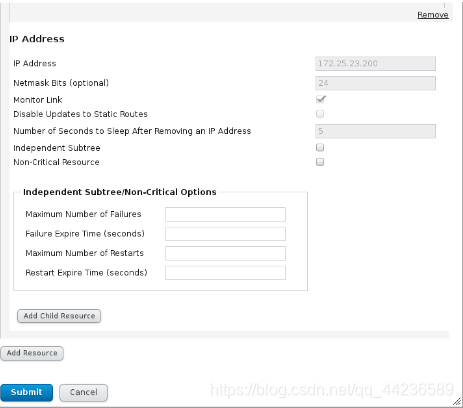Click the Maximum Number of Failures field
Viewport: 463px width, 408px height.
[225, 214]
